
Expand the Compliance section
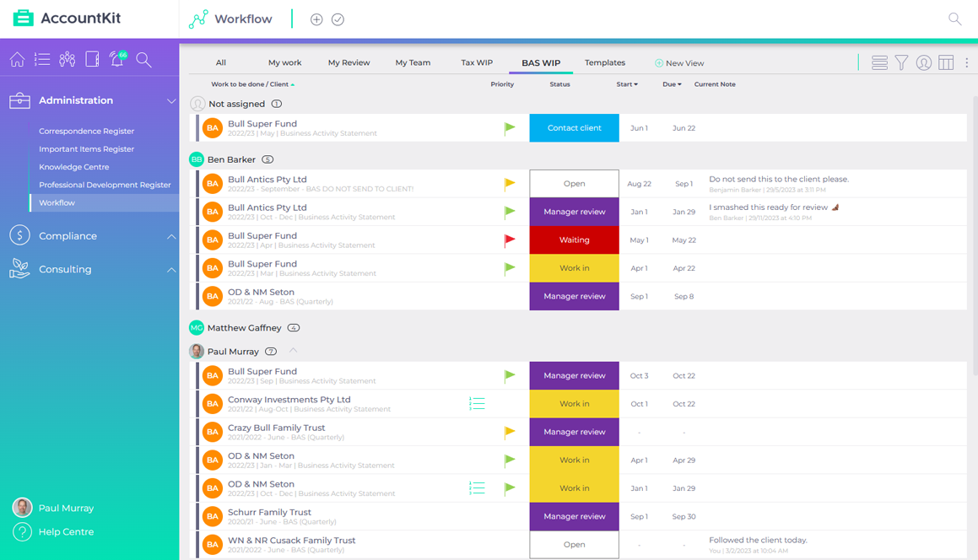pos(171,236)
